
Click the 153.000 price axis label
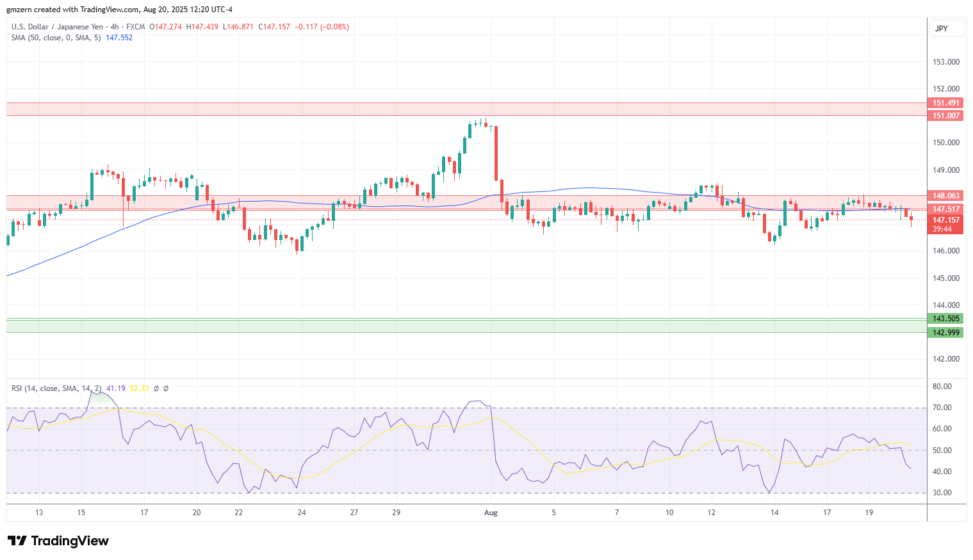tap(946, 62)
